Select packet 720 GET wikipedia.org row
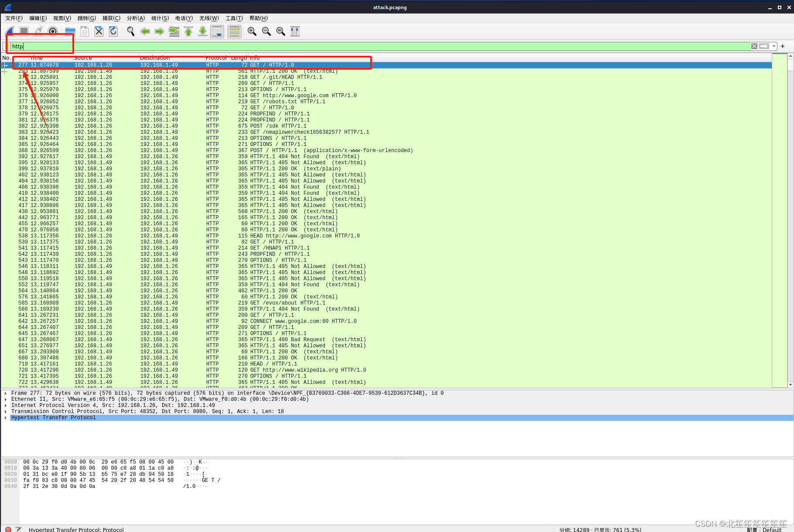This screenshot has height=532, width=794. click(386, 370)
